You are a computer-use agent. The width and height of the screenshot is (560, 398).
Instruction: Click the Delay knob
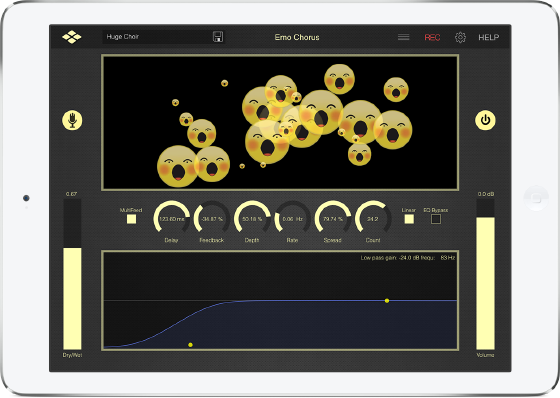(x=171, y=218)
